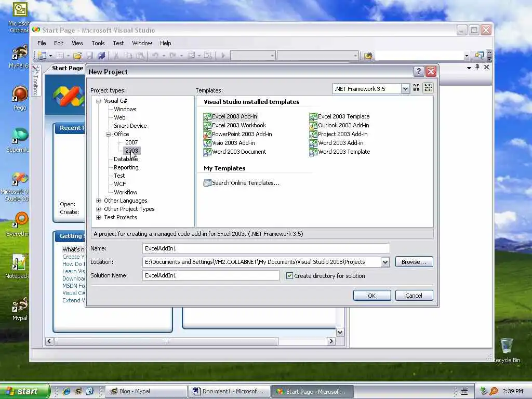Open the View menu
Image resolution: width=532 pixels, height=399 pixels.
coord(77,43)
